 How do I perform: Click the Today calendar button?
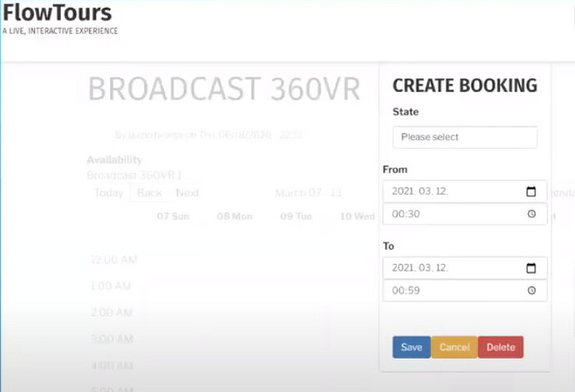(x=109, y=193)
